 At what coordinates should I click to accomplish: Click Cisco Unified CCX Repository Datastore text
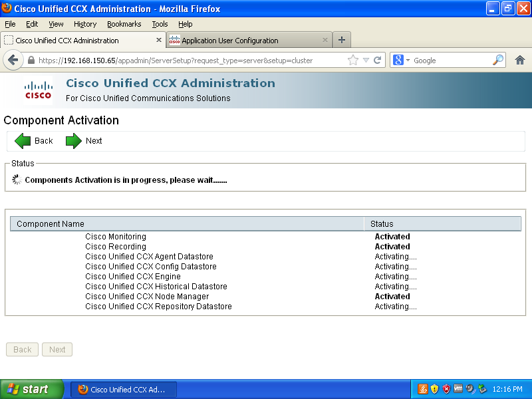click(x=158, y=307)
